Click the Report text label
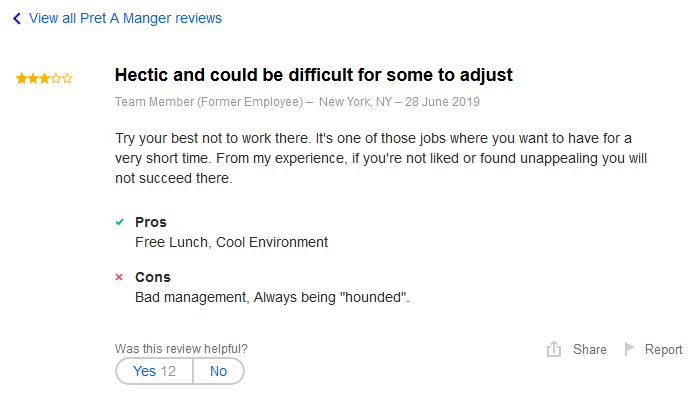The width and height of the screenshot is (695, 402). 664,350
